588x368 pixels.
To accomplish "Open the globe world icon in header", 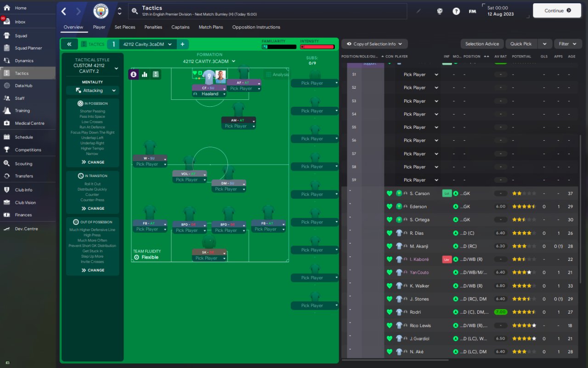I will tap(440, 11).
